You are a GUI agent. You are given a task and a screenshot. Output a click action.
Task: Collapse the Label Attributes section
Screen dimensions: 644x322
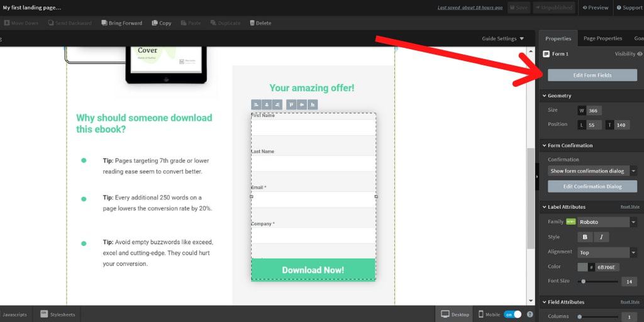tap(544, 207)
